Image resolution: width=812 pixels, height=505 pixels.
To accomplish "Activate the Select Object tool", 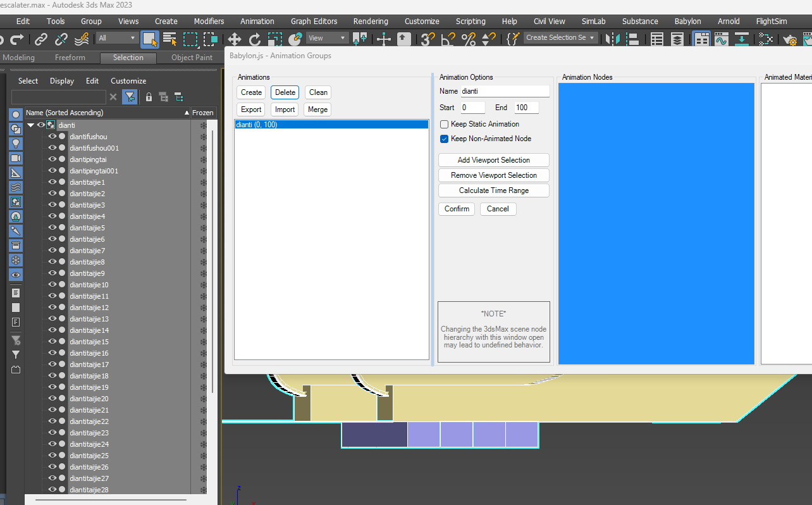I will [x=150, y=39].
